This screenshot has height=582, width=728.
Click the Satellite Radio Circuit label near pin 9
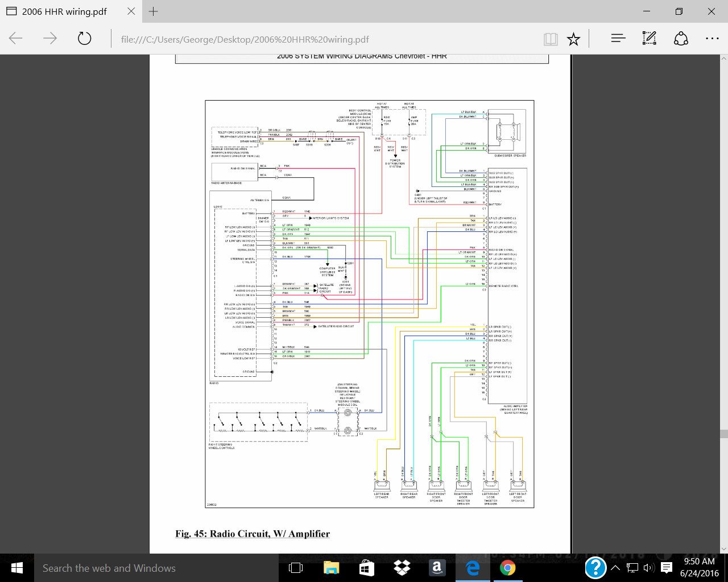click(x=336, y=326)
